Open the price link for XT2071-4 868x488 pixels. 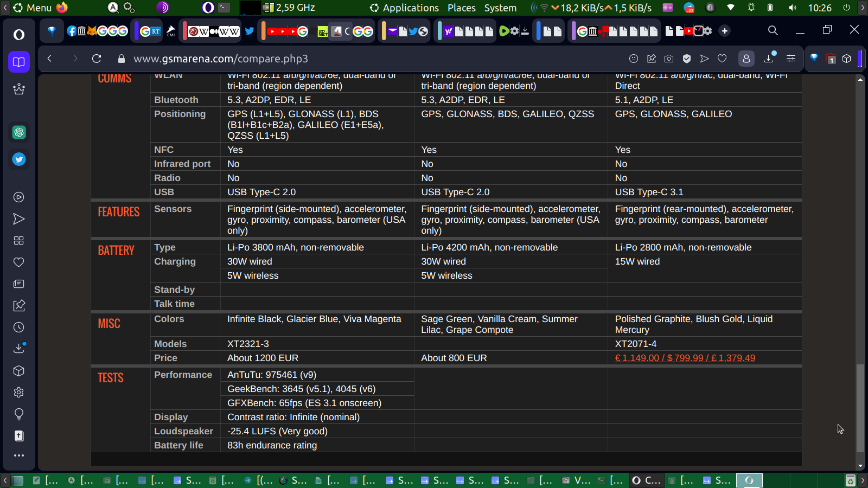pyautogui.click(x=685, y=358)
